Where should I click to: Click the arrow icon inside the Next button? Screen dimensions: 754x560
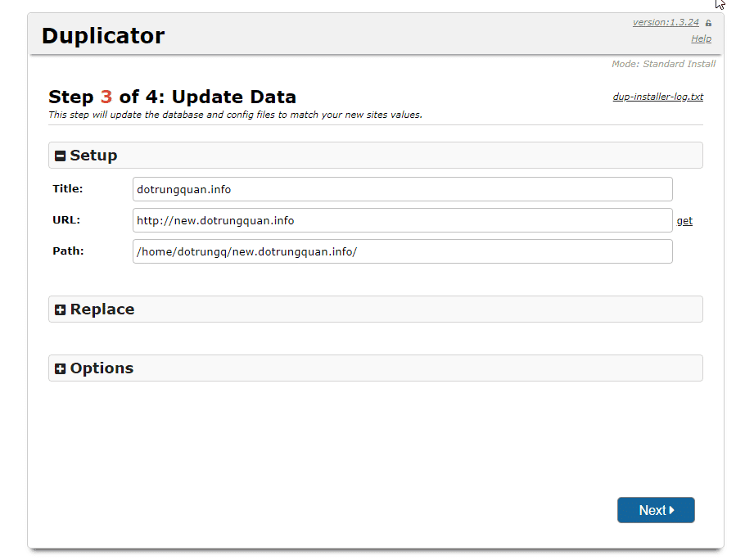tap(670, 509)
